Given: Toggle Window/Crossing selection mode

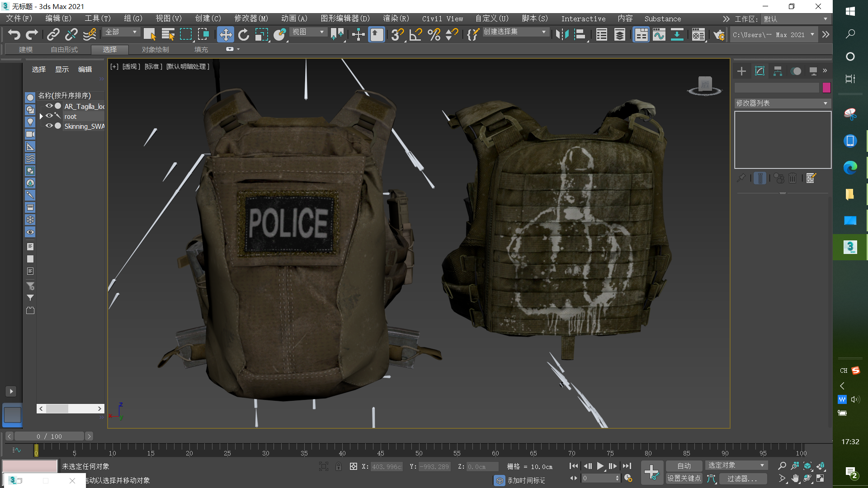Looking at the screenshot, I should tap(203, 34).
